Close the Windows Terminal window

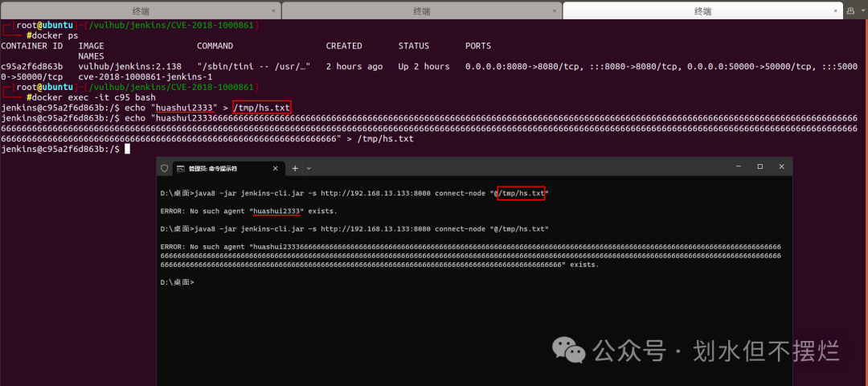click(x=781, y=166)
